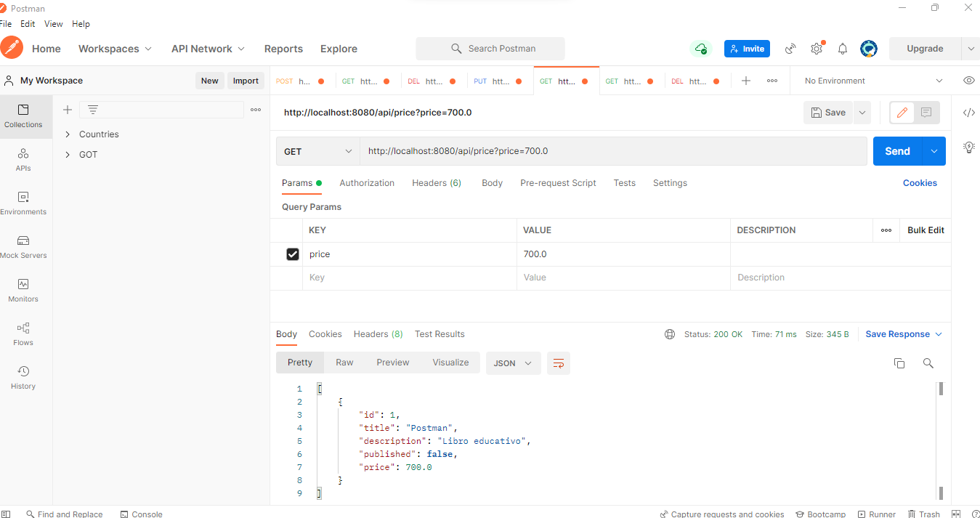
Task: Open the Monitors sidebar panel
Action: [23, 291]
